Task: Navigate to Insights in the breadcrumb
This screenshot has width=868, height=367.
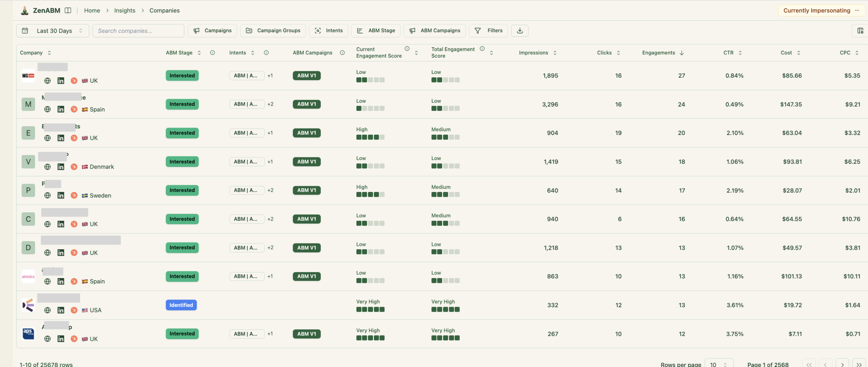Action: pyautogui.click(x=125, y=10)
